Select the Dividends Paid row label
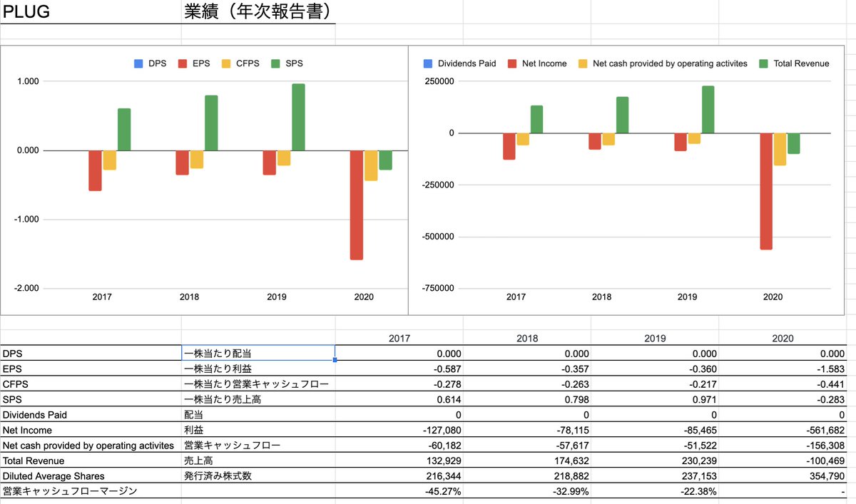 [x=91, y=415]
